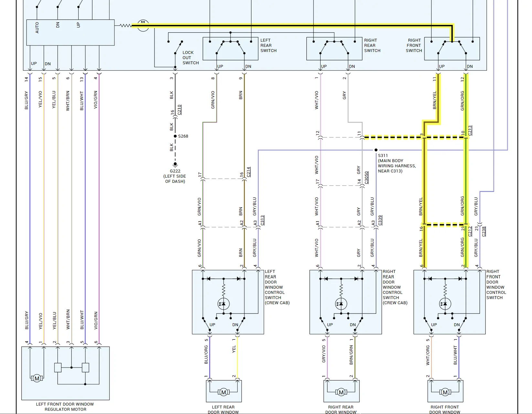Viewport: 532px width, 414px height.
Task: Click connector label C214
Action: pos(249,172)
